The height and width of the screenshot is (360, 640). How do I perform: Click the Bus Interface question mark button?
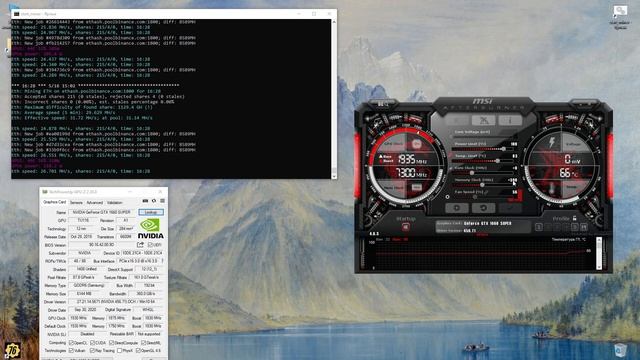tap(162, 261)
